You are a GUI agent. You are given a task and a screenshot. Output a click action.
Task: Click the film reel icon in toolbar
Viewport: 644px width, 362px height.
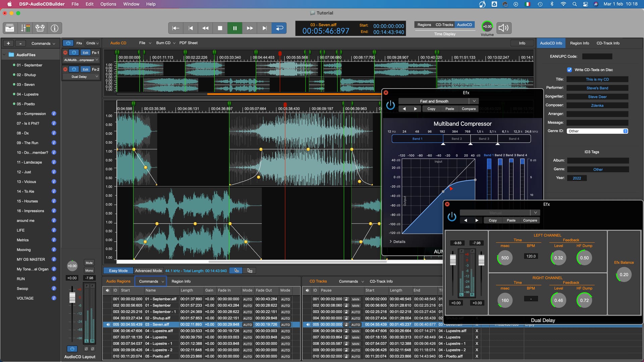[40, 28]
